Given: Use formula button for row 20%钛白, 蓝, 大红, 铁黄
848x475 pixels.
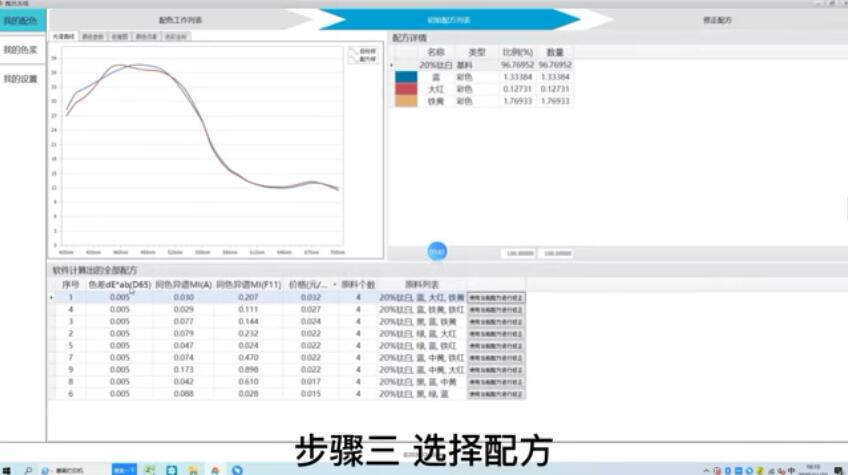Looking at the screenshot, I should 495,298.
